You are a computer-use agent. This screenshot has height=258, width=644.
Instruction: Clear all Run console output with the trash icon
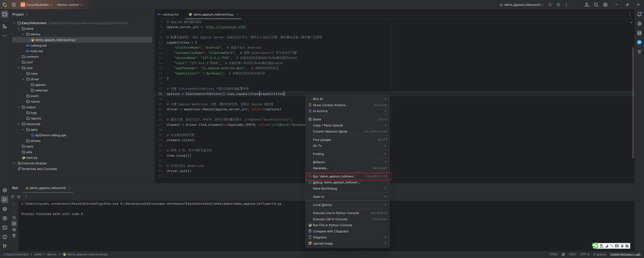pos(14,236)
